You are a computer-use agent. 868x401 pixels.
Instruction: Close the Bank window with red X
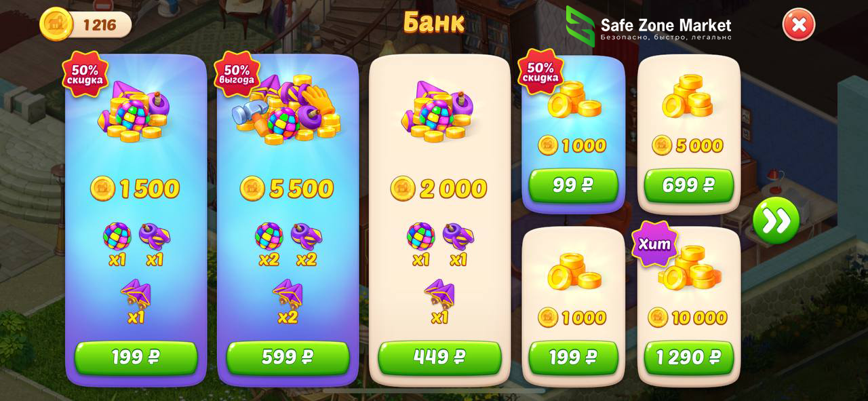799,24
